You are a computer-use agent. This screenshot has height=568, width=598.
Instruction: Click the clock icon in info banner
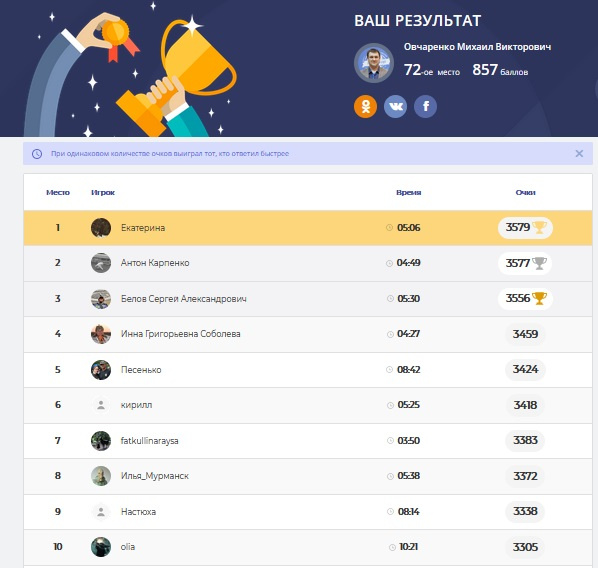(37, 154)
